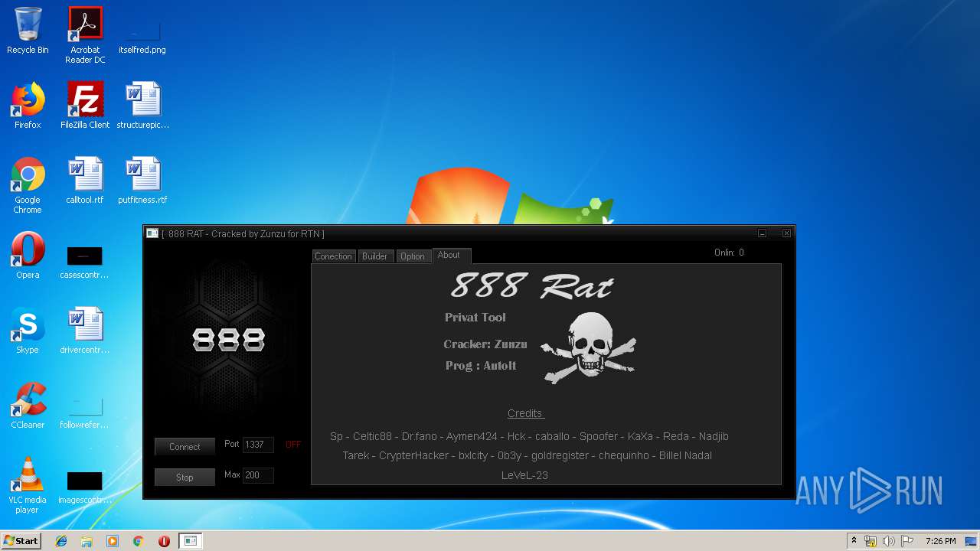The height and width of the screenshot is (551, 980).
Task: Open Windows Explorer folder in taskbar
Action: tap(87, 541)
